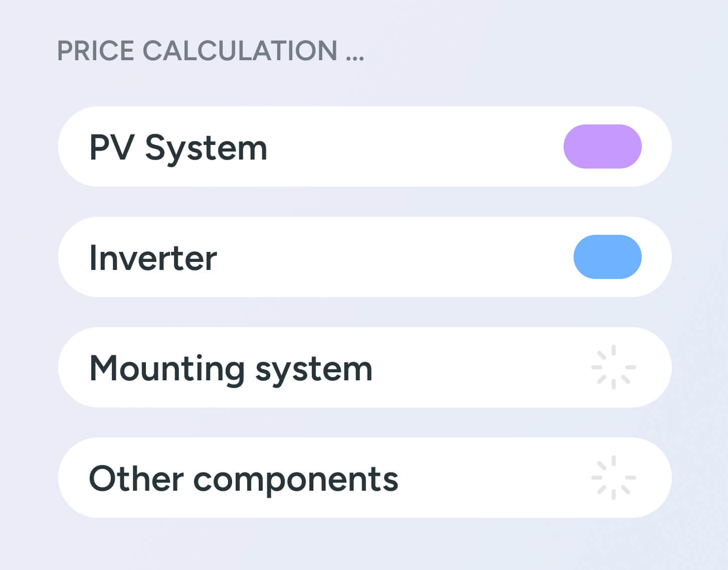Image resolution: width=728 pixels, height=570 pixels.
Task: Click empty space between PV System and pill
Action: click(415, 147)
